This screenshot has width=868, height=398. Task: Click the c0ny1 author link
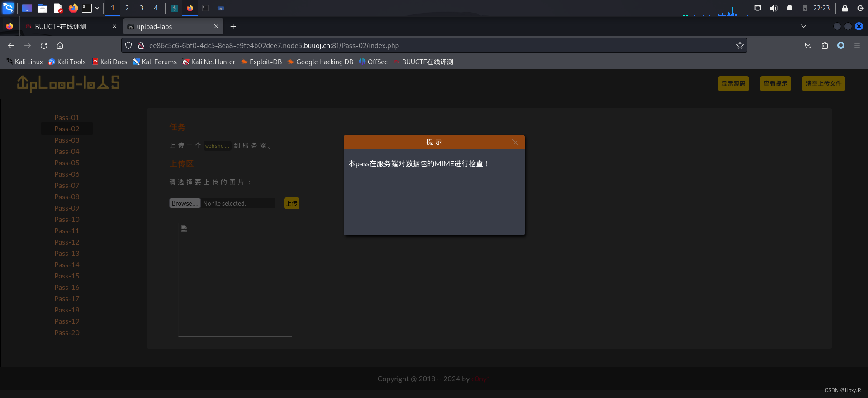point(481,379)
